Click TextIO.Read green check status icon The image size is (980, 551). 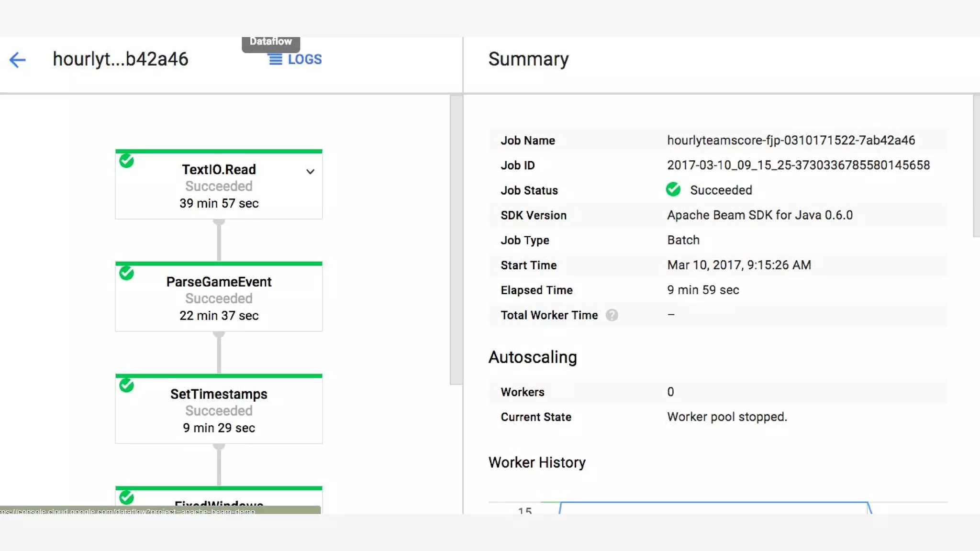pyautogui.click(x=127, y=161)
